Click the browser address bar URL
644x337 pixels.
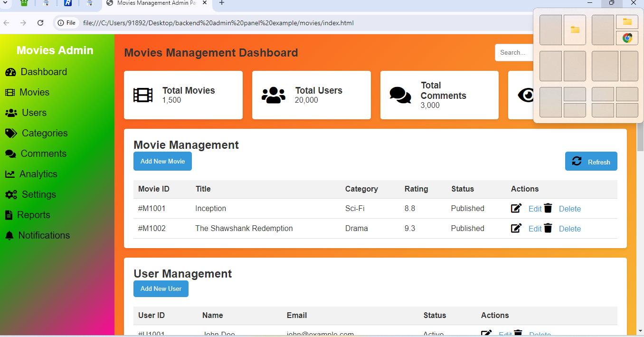pyautogui.click(x=218, y=23)
